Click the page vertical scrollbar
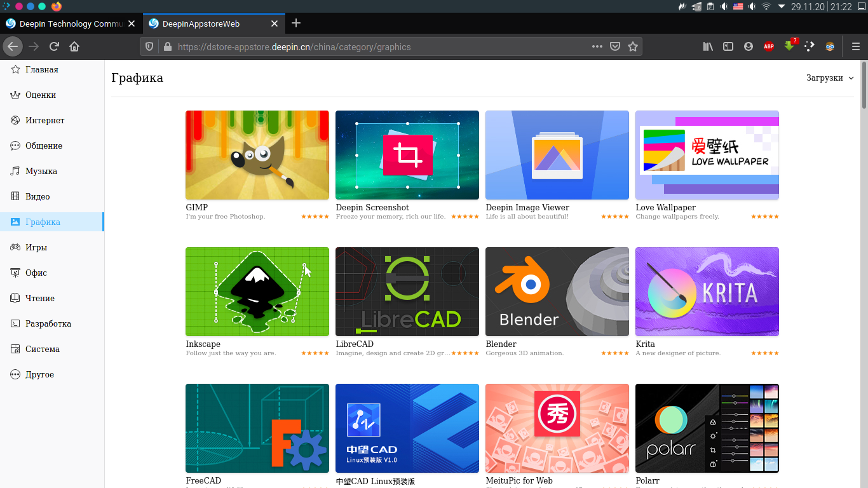This screenshot has width=868, height=488. click(864, 85)
